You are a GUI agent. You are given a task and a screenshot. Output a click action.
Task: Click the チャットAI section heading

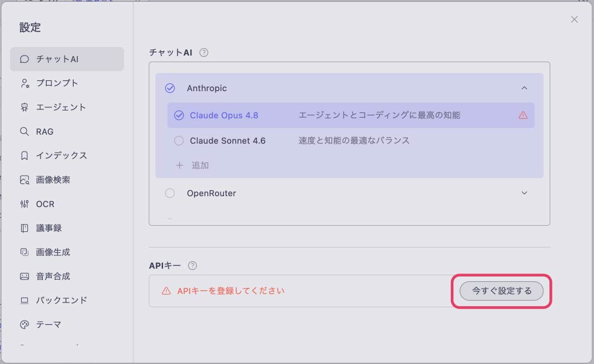[x=171, y=53]
